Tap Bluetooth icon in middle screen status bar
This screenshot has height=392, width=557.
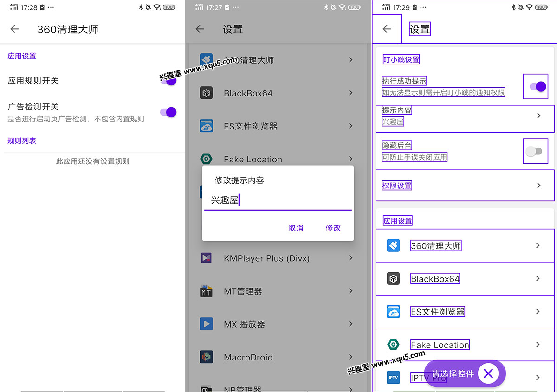pyautogui.click(x=326, y=7)
